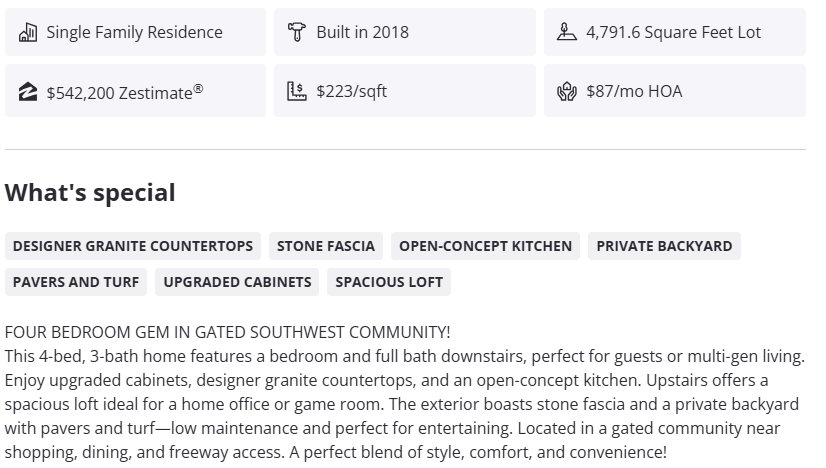Select the Designer Granite Countertops tag

tap(133, 246)
